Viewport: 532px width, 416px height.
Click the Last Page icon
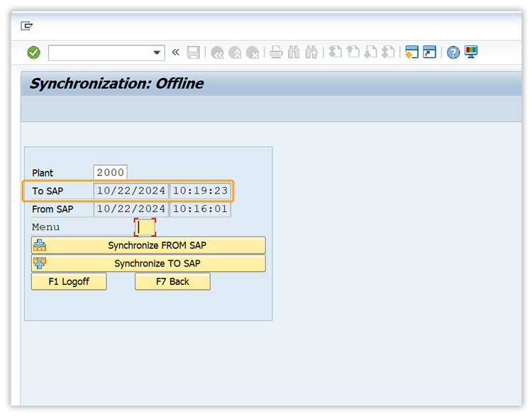pyautogui.click(x=388, y=52)
